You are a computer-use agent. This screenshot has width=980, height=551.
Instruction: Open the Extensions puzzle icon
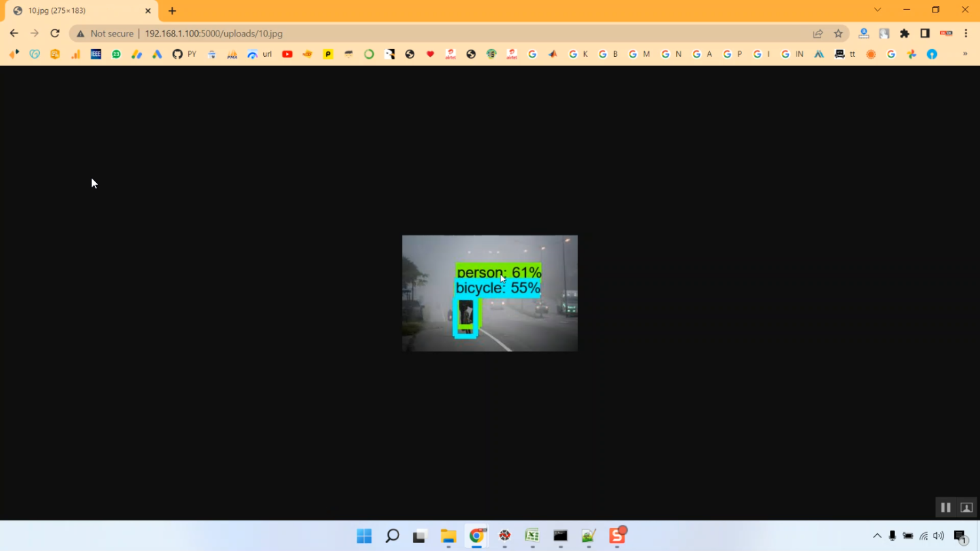(x=905, y=33)
